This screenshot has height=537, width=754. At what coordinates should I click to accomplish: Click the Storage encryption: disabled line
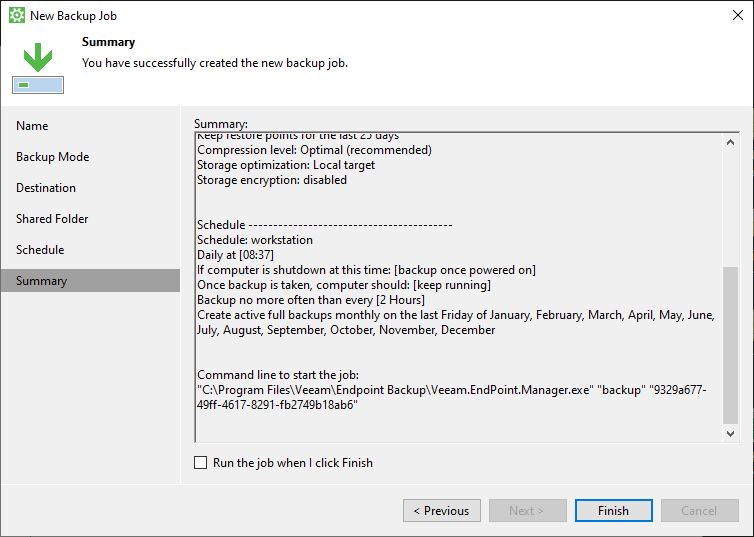pyautogui.click(x=272, y=180)
